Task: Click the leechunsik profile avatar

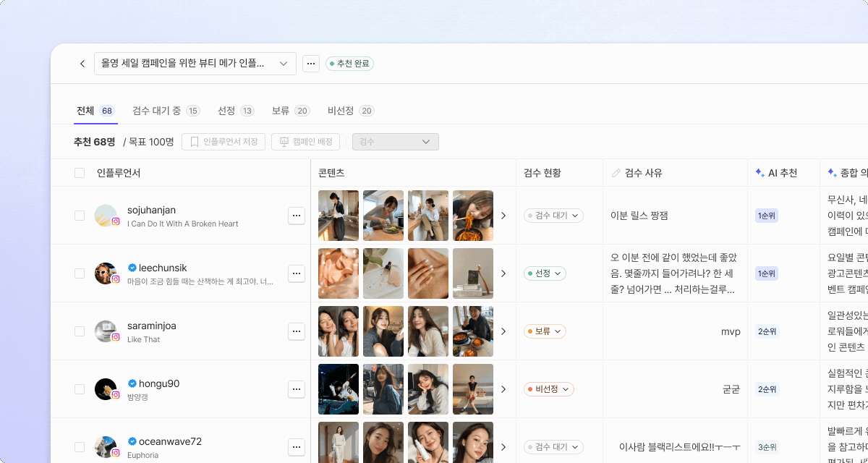Action: pyautogui.click(x=106, y=273)
